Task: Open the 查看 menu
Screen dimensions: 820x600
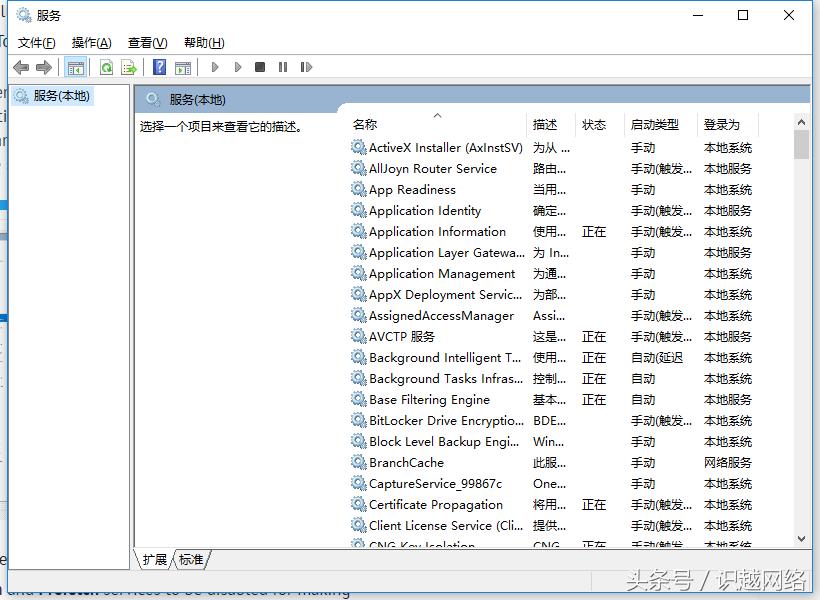Action: click(146, 42)
